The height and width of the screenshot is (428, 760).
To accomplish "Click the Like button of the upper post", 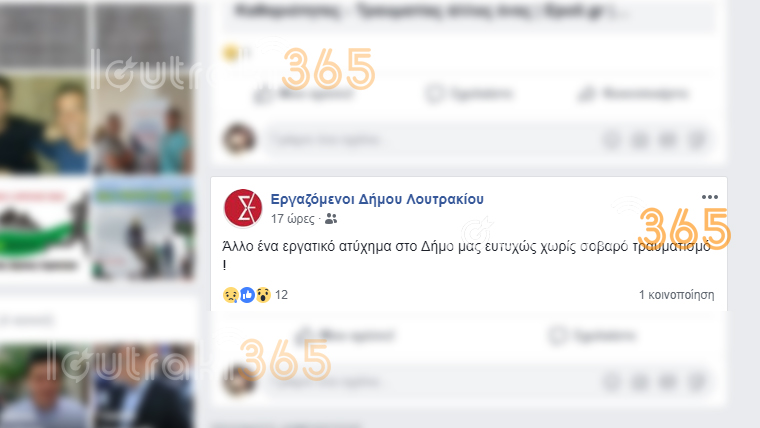I will [304, 93].
